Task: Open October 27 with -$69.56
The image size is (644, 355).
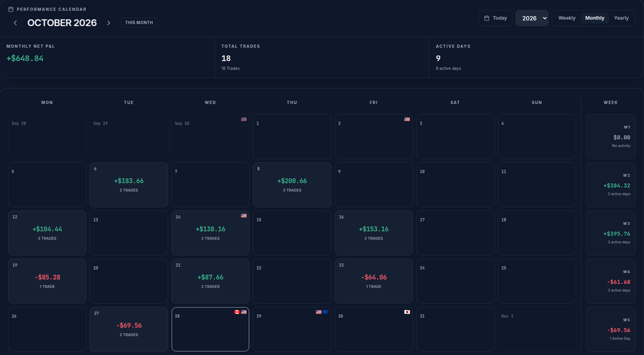Action: pos(129,329)
